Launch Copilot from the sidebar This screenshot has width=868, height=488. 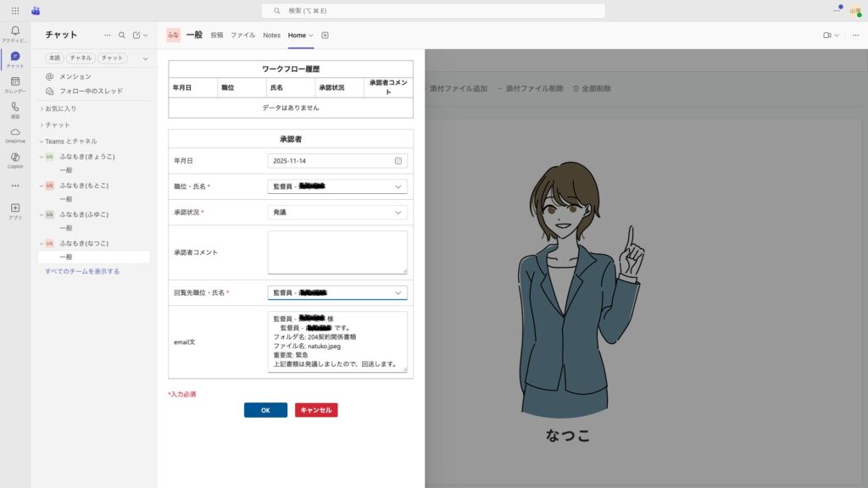pyautogui.click(x=14, y=158)
